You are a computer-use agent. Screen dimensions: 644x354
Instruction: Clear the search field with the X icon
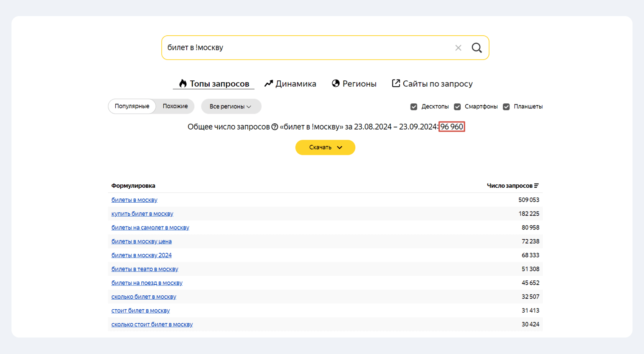[x=458, y=48]
